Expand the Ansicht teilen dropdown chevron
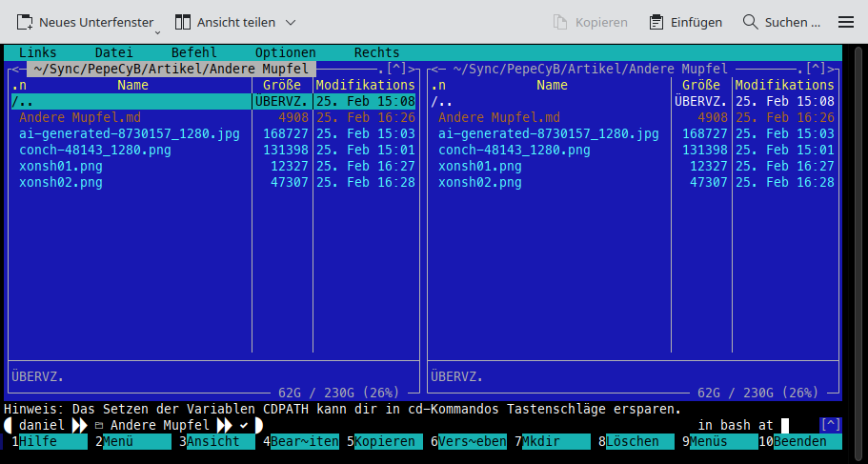 pos(291,22)
